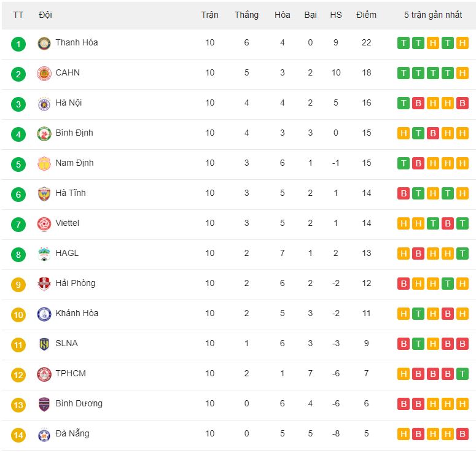
Task: Sort by the Thắng column header
Action: (x=246, y=15)
